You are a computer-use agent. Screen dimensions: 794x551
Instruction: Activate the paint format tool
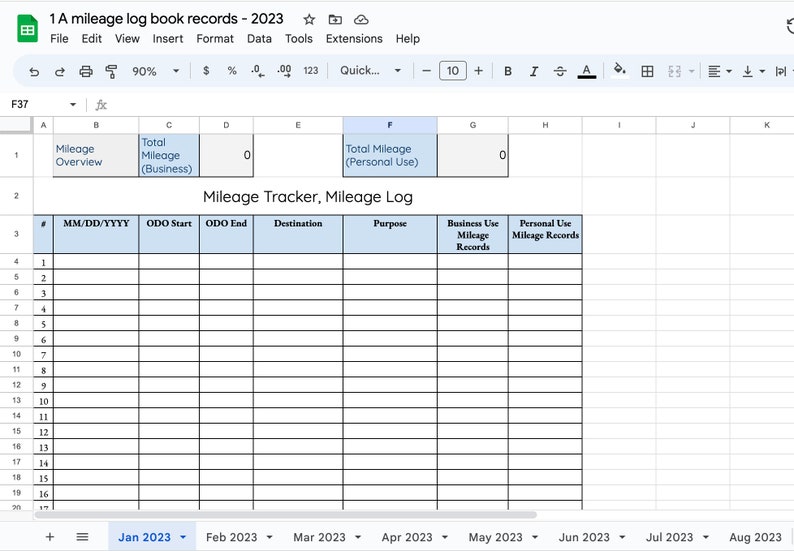click(111, 71)
